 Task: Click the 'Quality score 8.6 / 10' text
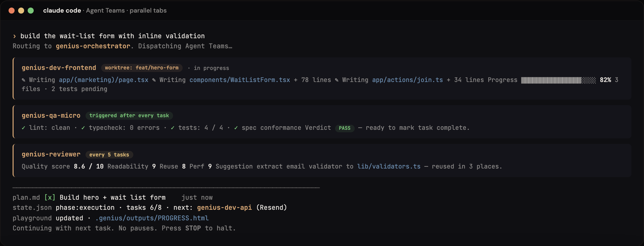coord(63,167)
